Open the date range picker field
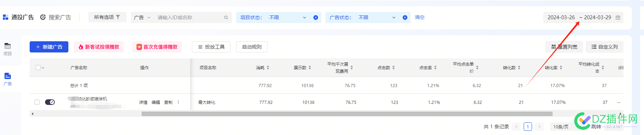644x135 pixels. click(583, 17)
